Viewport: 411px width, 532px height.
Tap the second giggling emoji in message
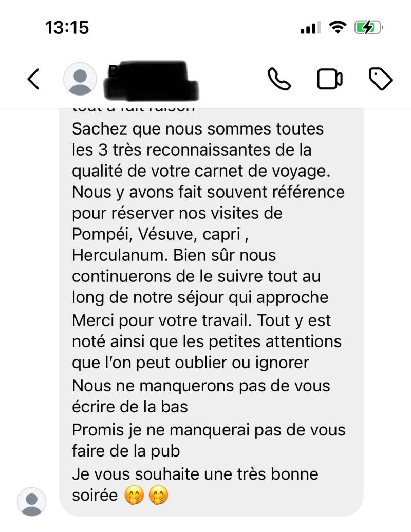[158, 496]
